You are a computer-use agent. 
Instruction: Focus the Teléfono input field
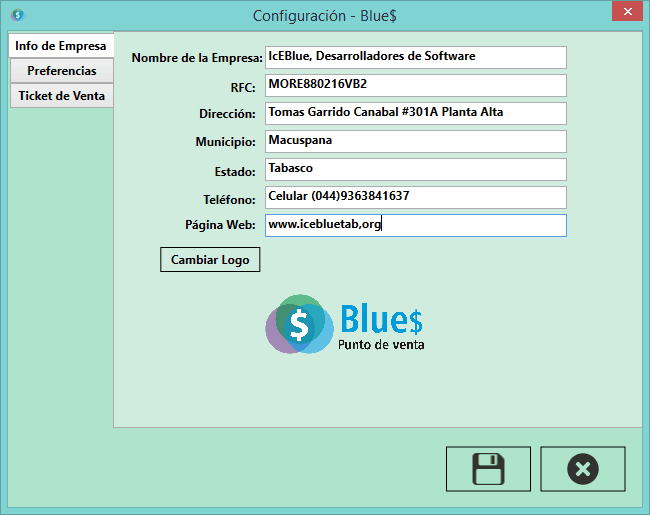[416, 197]
